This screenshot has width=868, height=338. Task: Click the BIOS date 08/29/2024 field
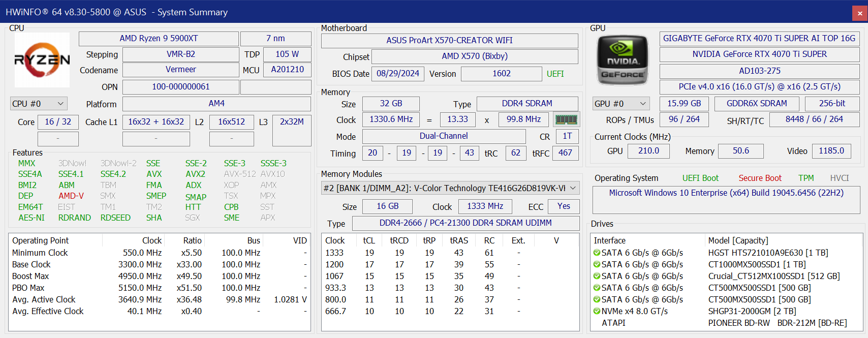tap(398, 74)
